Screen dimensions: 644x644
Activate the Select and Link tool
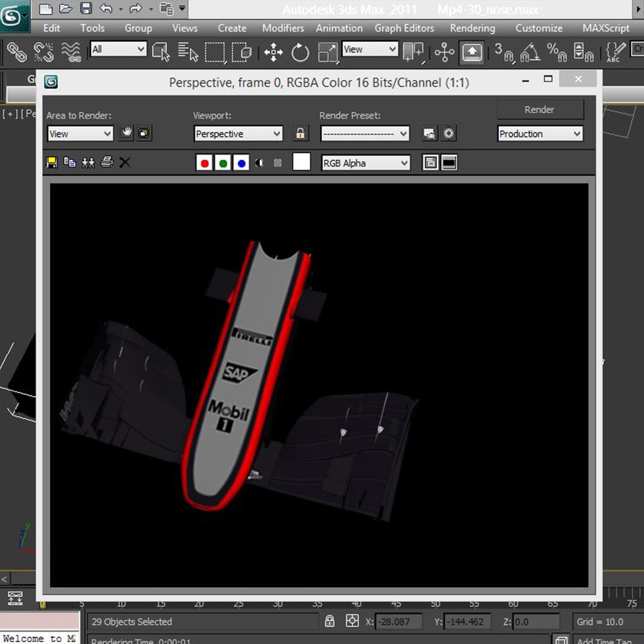pyautogui.click(x=17, y=52)
